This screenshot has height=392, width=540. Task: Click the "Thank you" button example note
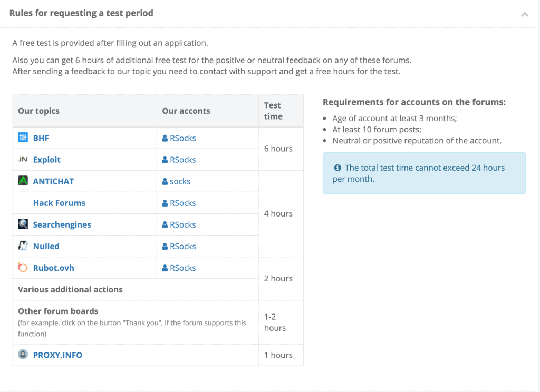[132, 328]
